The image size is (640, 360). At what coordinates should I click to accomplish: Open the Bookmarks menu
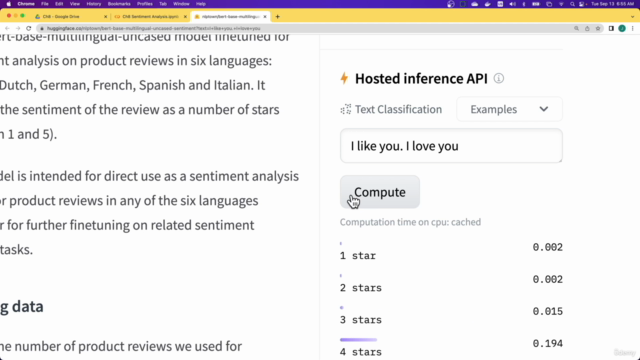(119, 4)
